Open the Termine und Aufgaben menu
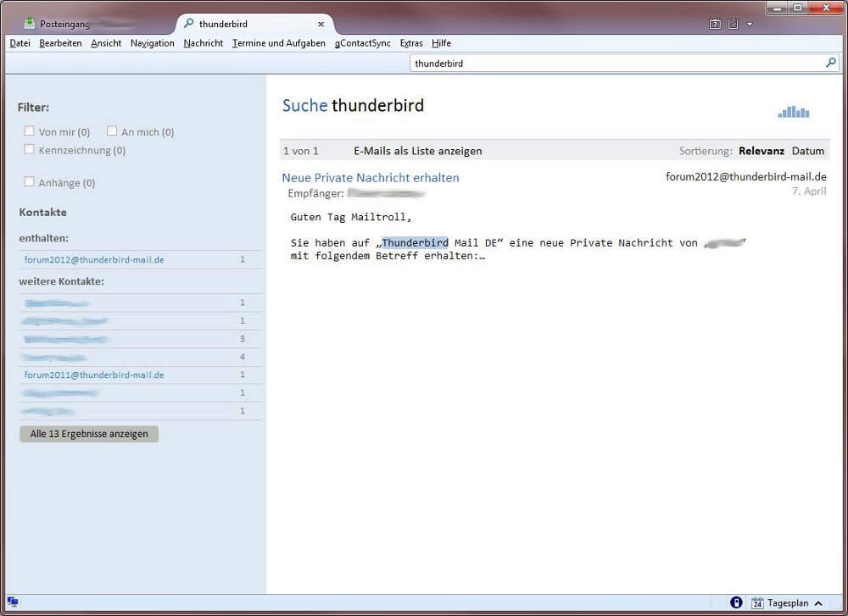 pos(279,43)
